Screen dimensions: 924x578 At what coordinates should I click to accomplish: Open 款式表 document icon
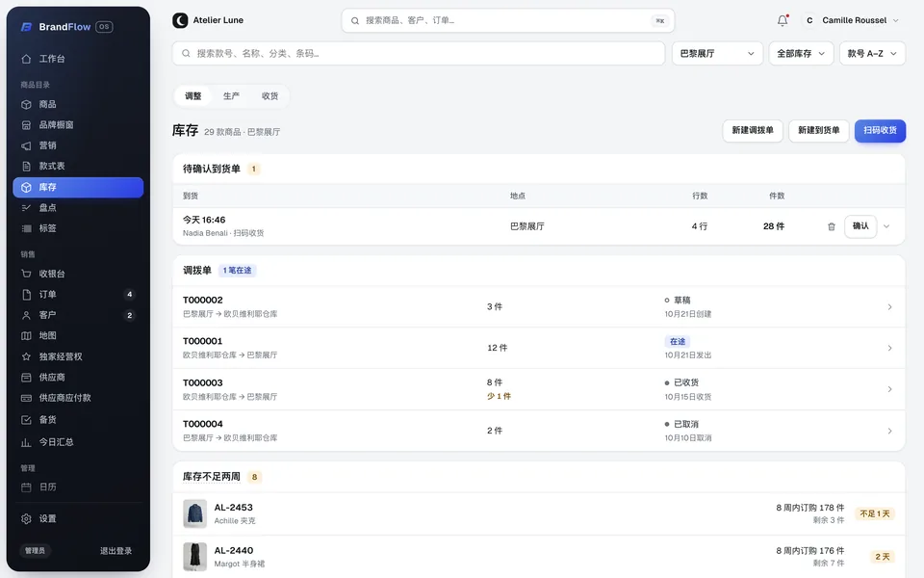[x=26, y=167]
